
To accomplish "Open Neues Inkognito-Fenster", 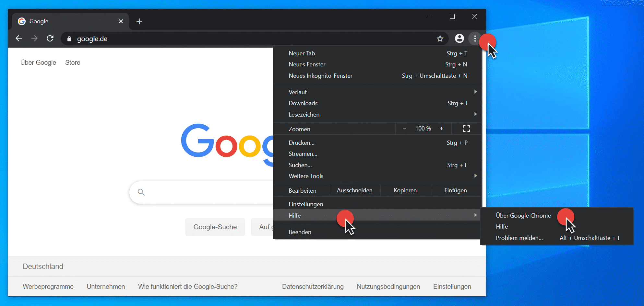I will click(377, 76).
